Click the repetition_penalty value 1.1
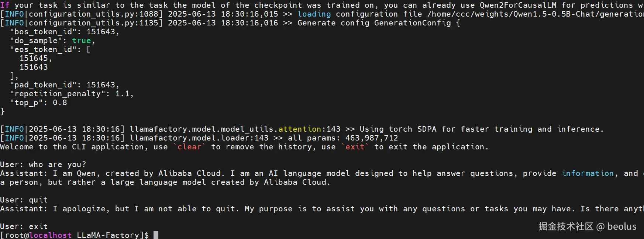 (123, 94)
